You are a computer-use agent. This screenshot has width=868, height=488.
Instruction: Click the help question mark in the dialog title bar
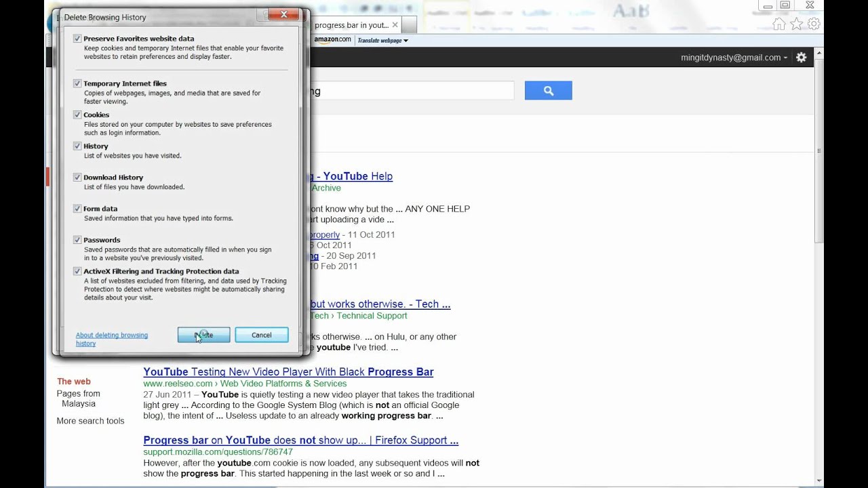(263, 15)
